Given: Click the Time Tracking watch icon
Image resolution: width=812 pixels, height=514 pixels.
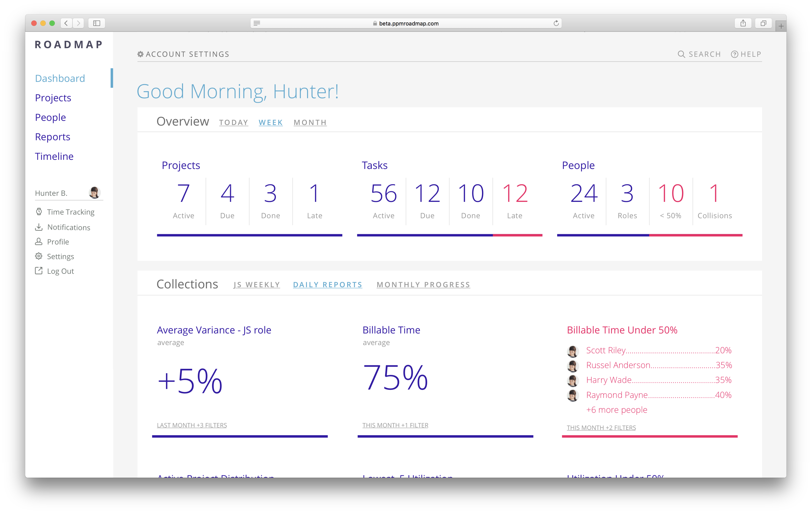Looking at the screenshot, I should click(39, 212).
